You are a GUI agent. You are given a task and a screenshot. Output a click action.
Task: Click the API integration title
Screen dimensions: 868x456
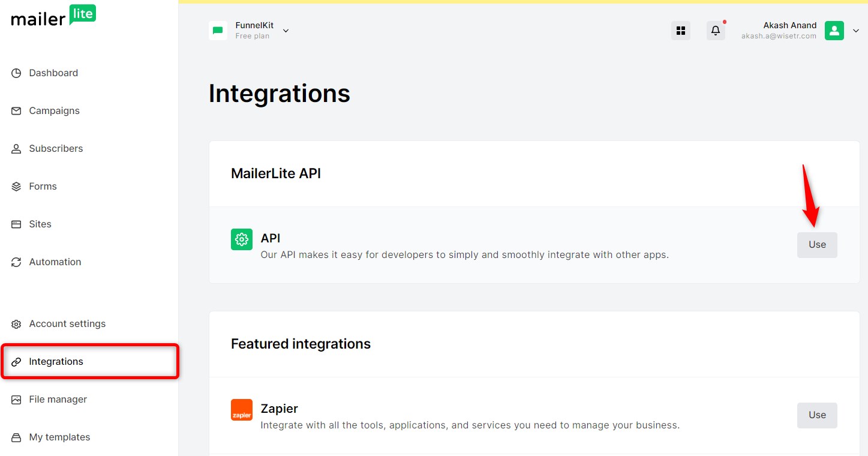point(271,238)
